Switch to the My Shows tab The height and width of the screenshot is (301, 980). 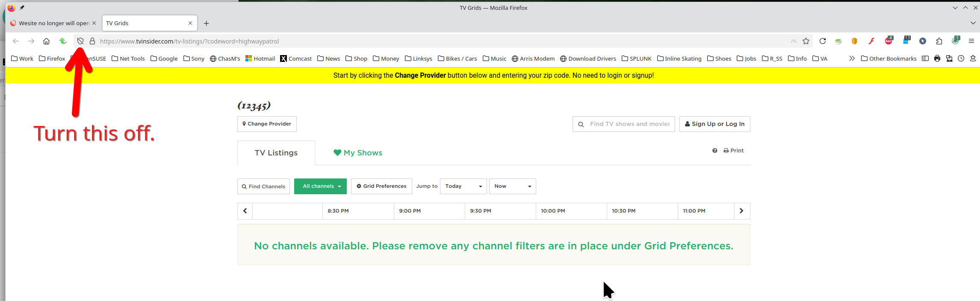[x=358, y=153]
